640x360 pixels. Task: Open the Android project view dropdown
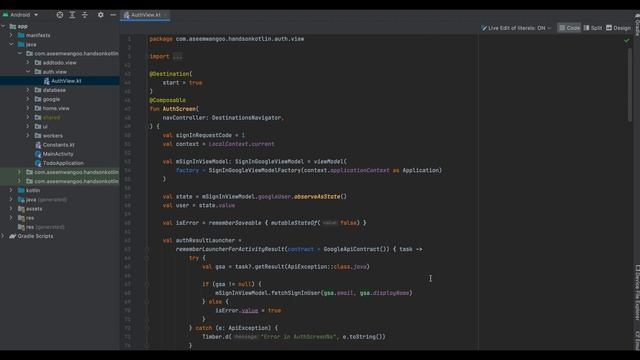pos(20,15)
